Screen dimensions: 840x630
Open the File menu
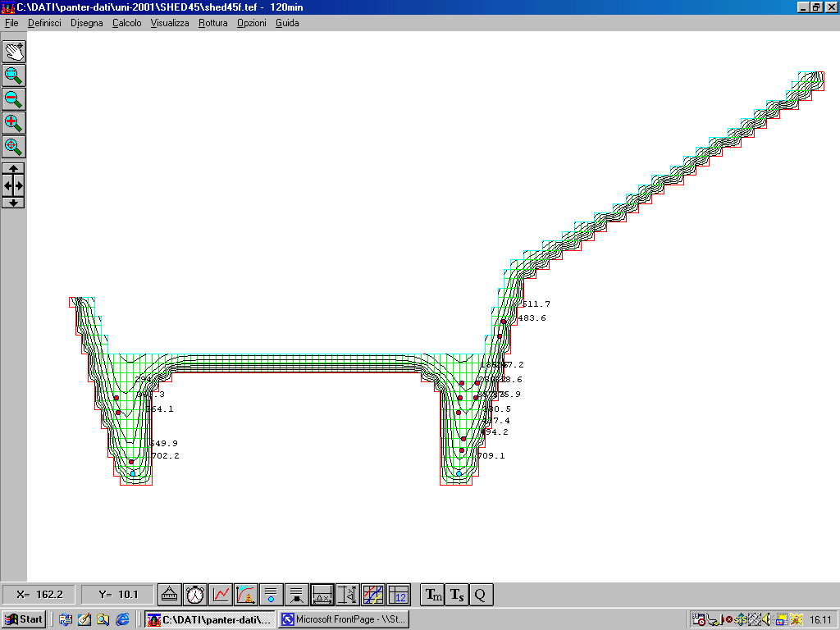click(11, 23)
